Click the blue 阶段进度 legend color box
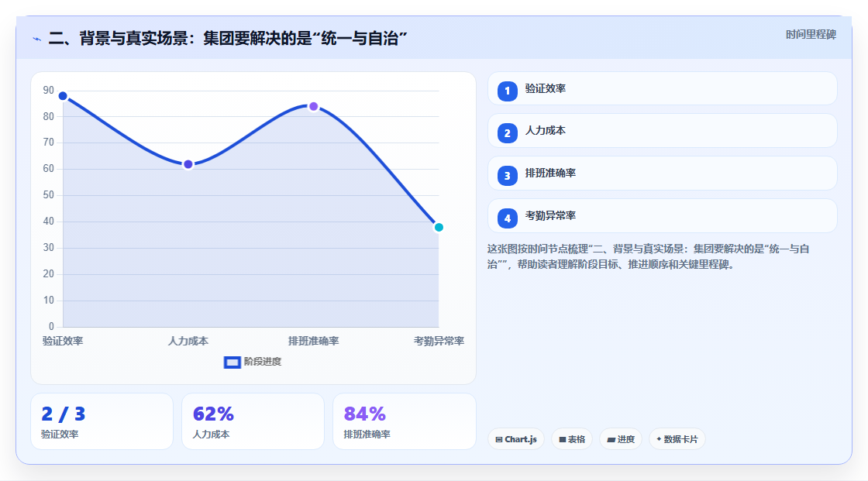The width and height of the screenshot is (868, 481). point(232,362)
